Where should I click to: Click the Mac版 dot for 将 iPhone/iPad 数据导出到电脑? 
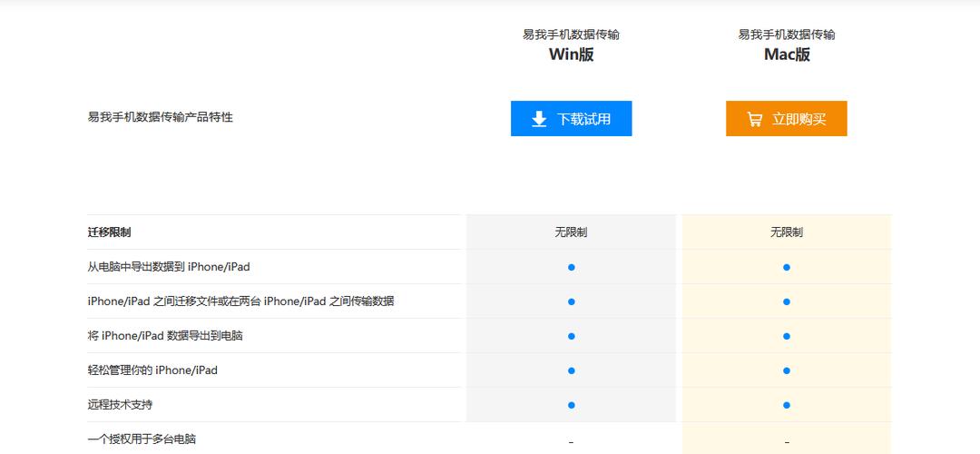tap(787, 336)
